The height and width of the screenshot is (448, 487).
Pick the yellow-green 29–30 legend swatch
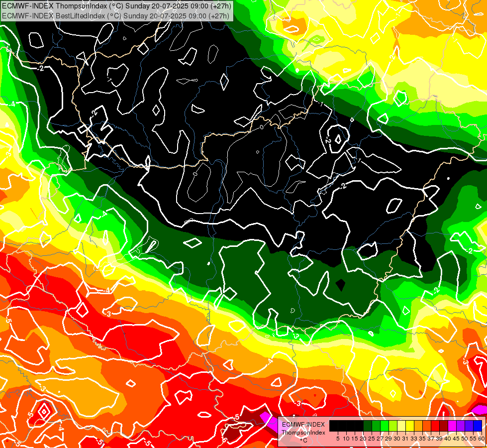click(x=393, y=426)
